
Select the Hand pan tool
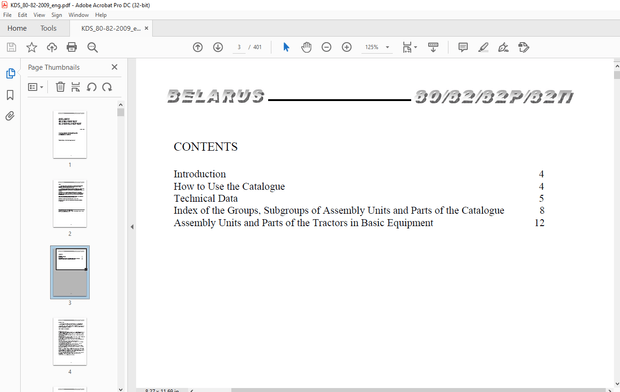click(x=306, y=47)
